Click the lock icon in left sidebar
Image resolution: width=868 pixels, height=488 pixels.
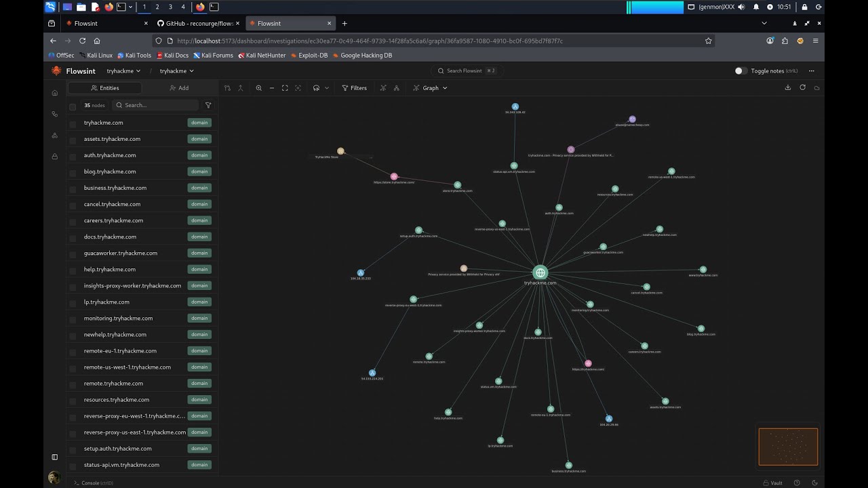coord(55,157)
